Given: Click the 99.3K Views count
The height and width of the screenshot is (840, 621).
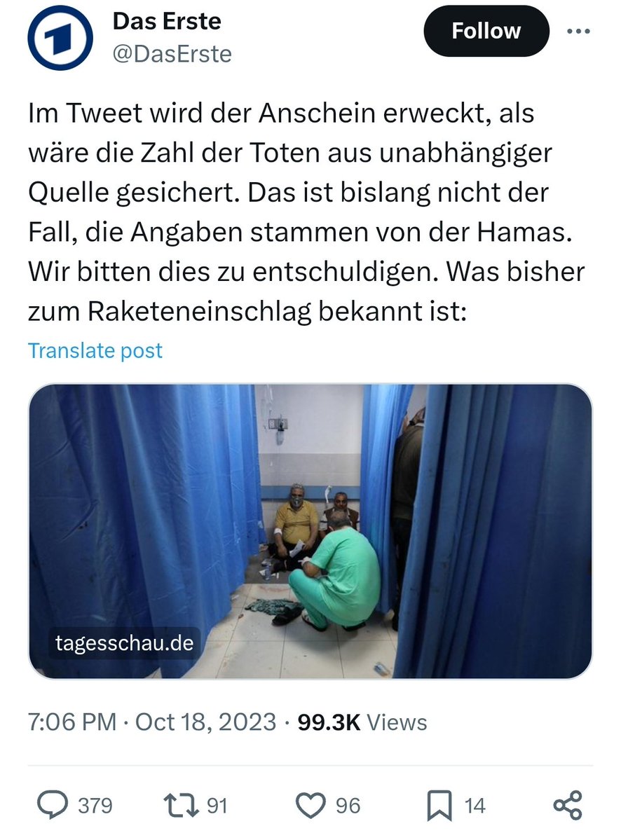Looking at the screenshot, I should (x=362, y=722).
